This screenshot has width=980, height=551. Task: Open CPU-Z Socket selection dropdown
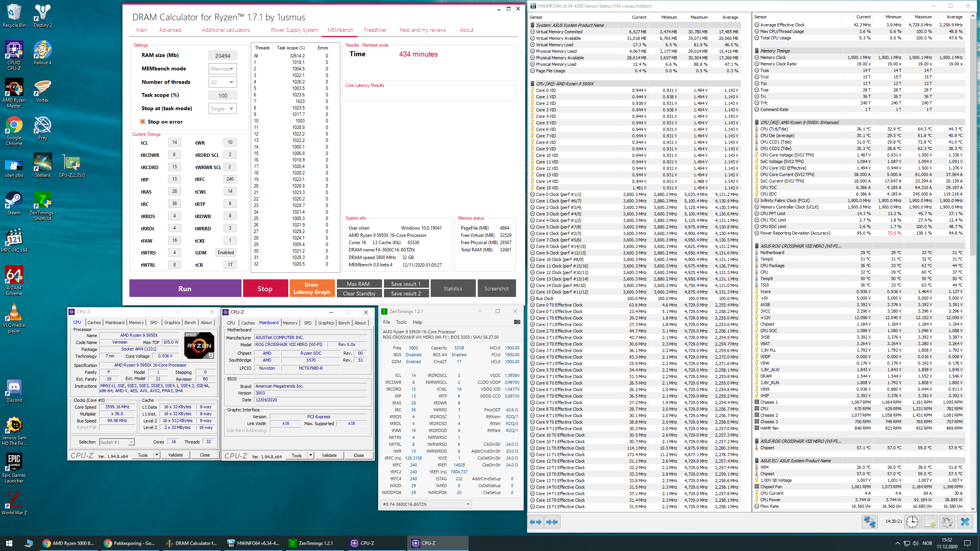coord(117,442)
